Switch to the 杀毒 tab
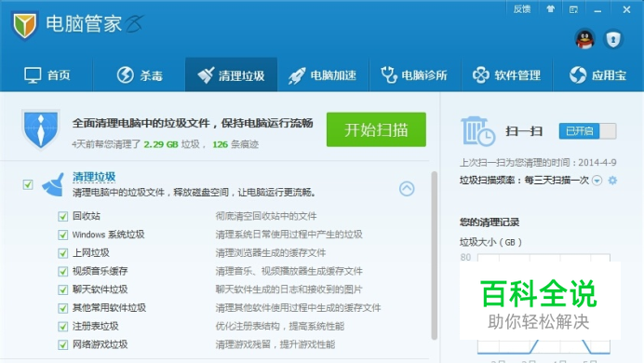The width and height of the screenshot is (644, 363). point(140,75)
